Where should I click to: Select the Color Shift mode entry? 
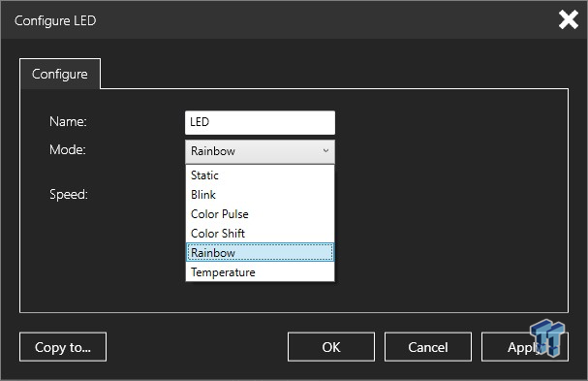coord(260,234)
